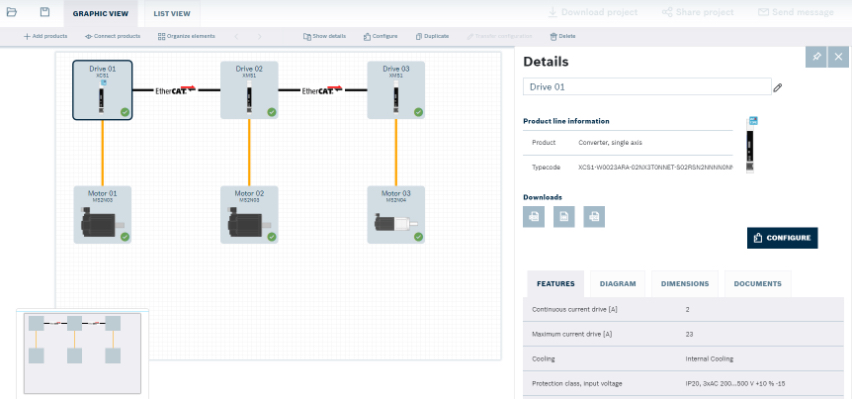Screen dimensions: 852x399
Task: Add products from the toolbar
Action: [46, 36]
